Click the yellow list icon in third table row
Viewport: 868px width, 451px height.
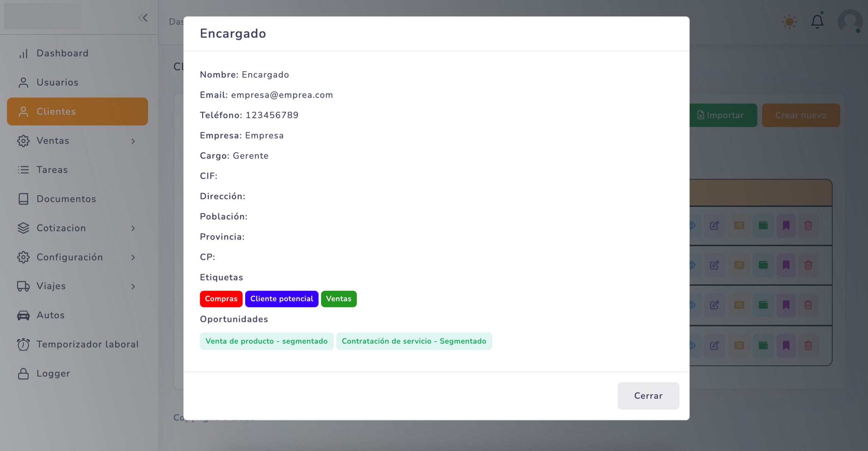pos(739,305)
